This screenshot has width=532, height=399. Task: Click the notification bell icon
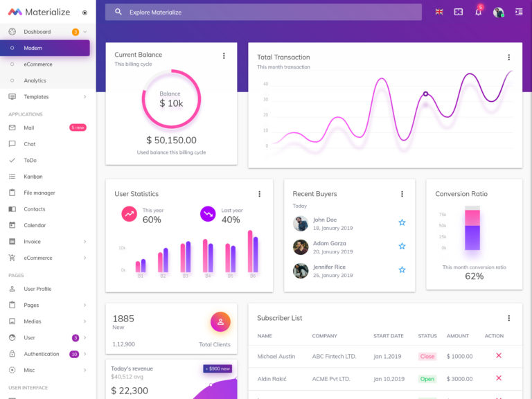click(x=478, y=12)
